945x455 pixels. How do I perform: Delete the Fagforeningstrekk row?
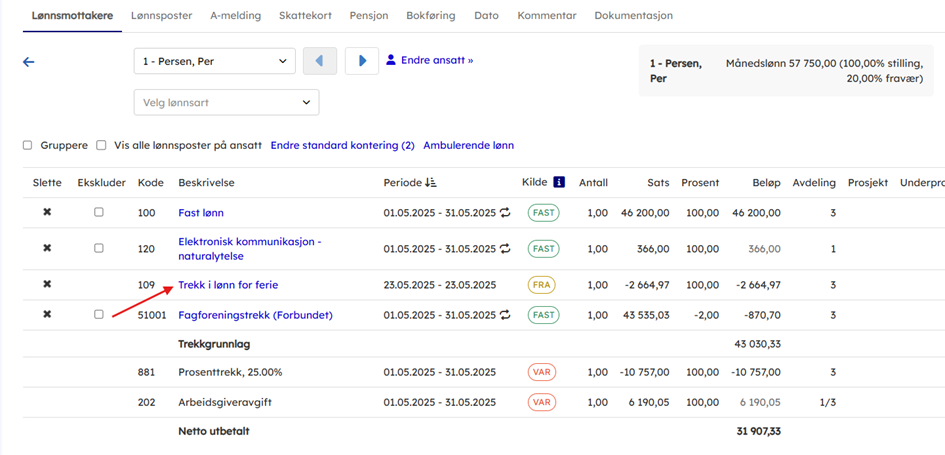[x=47, y=315]
